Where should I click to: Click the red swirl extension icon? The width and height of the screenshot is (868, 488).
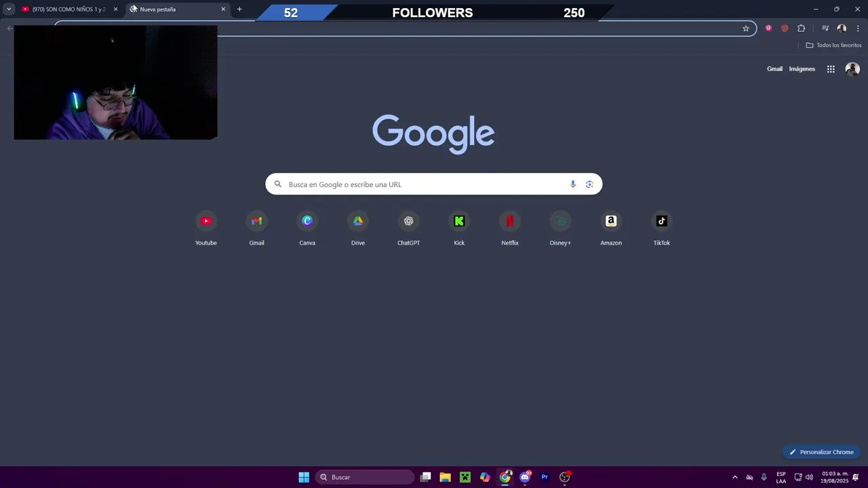point(785,28)
